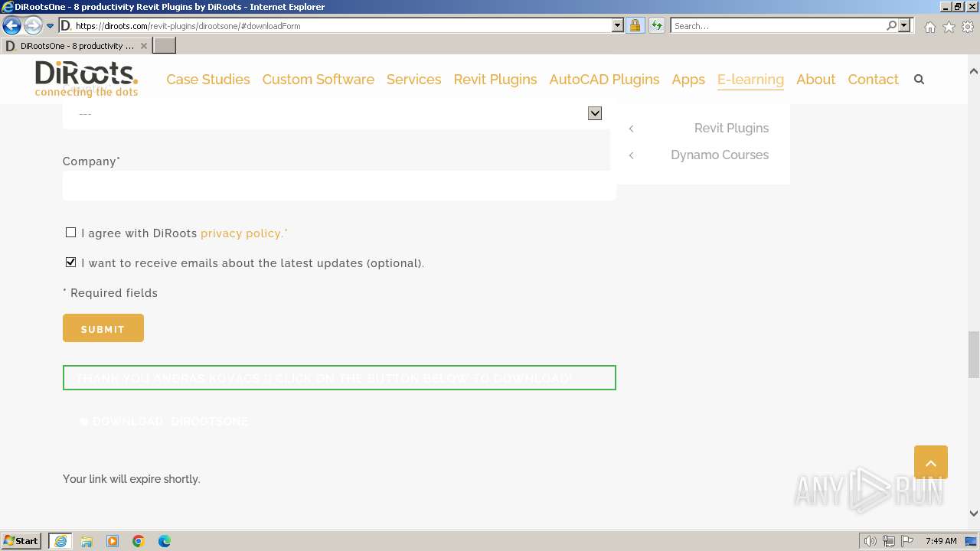
Task: Open About menu
Action: [815, 80]
